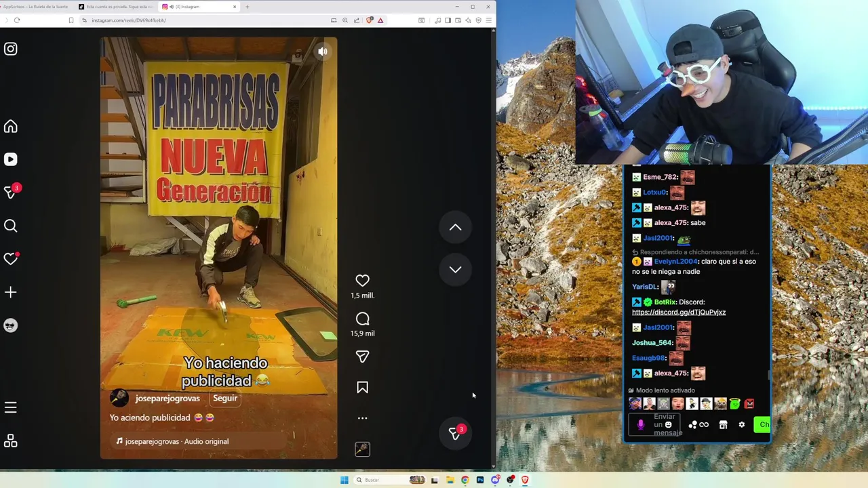Open floating messages button with badge
This screenshot has width=868, height=488.
456,433
